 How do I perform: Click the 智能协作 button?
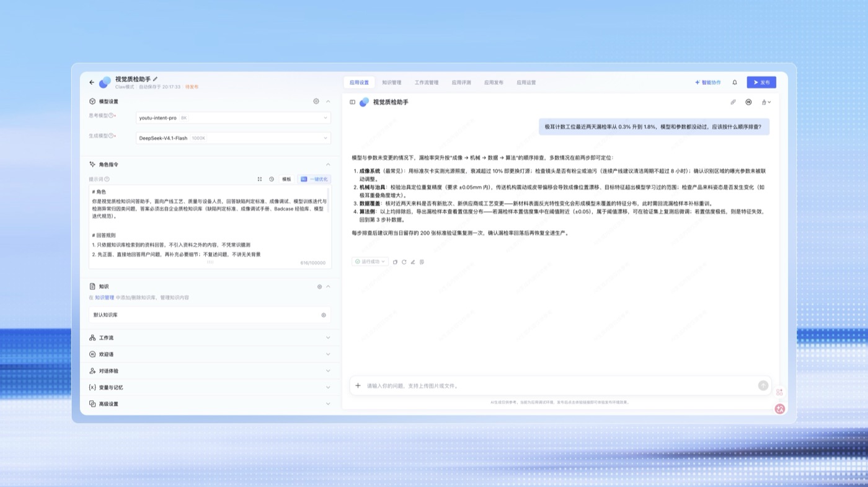pos(708,82)
